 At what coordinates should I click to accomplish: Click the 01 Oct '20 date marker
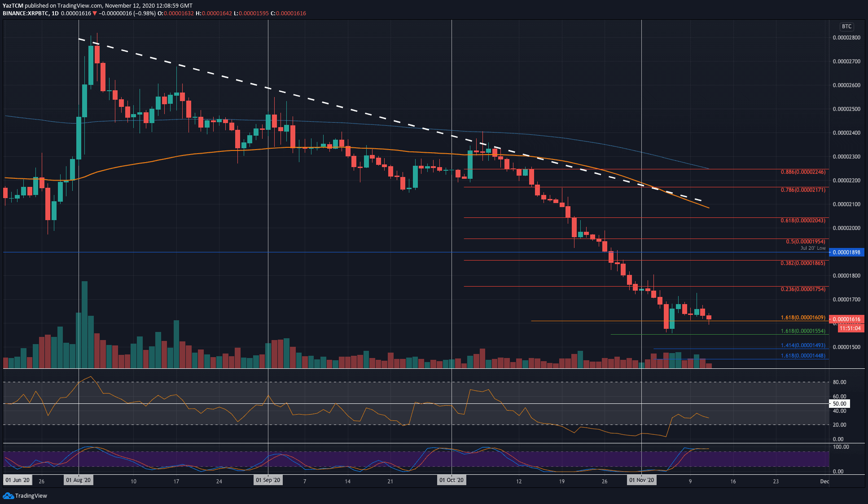click(452, 480)
